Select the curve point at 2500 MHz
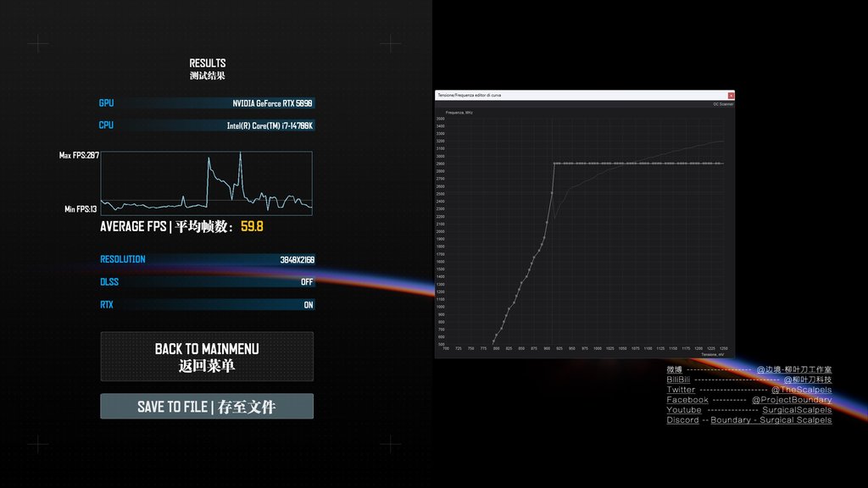The image size is (868, 488). [x=552, y=193]
